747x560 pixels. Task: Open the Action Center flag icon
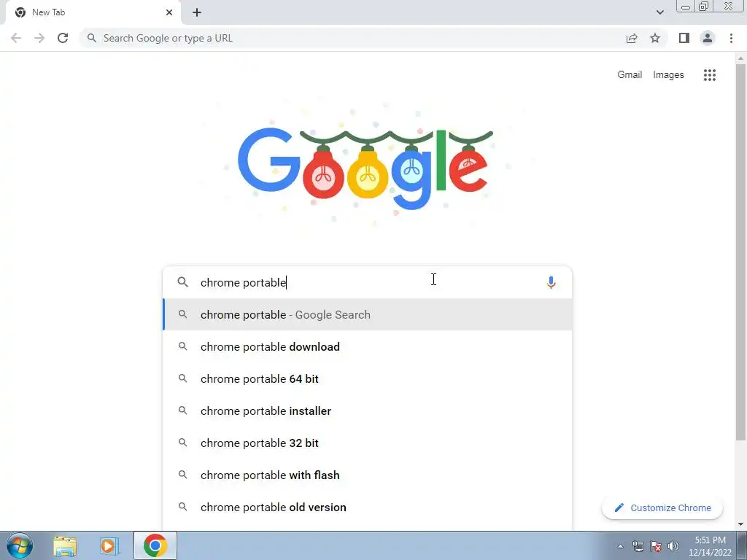656,546
